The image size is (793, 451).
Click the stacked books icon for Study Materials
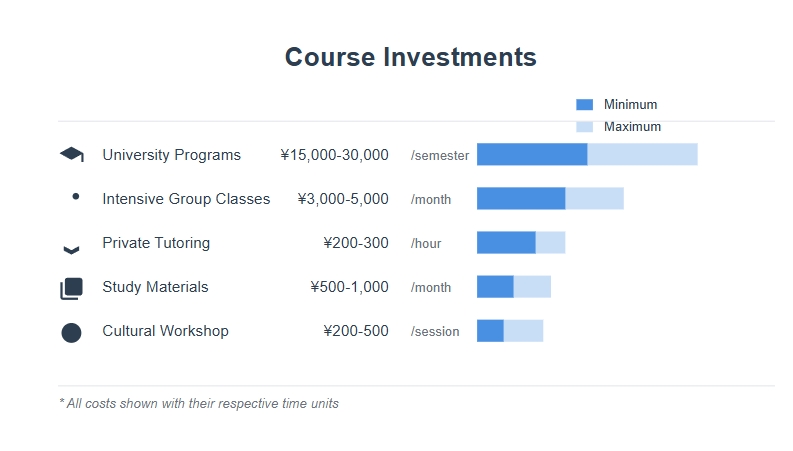tap(71, 288)
